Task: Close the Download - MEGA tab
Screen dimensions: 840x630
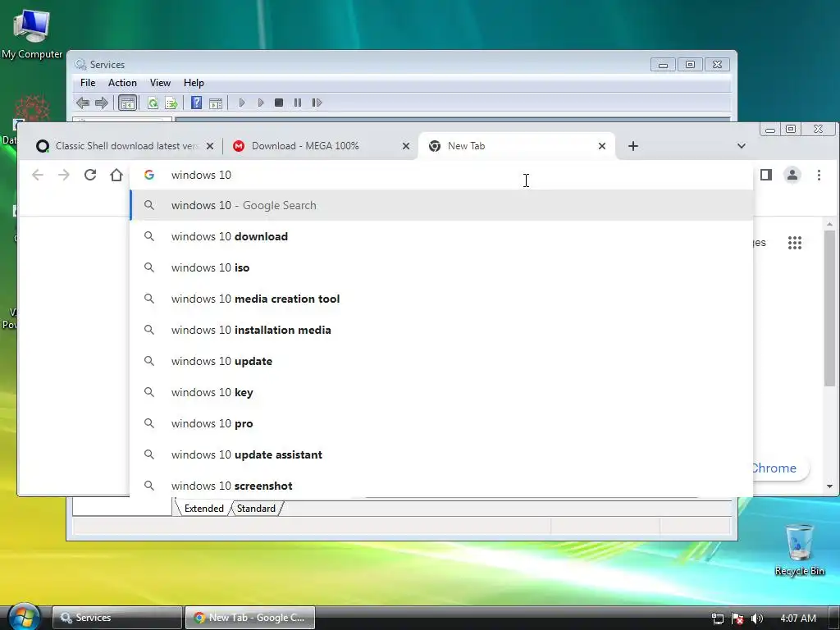Action: pos(406,146)
